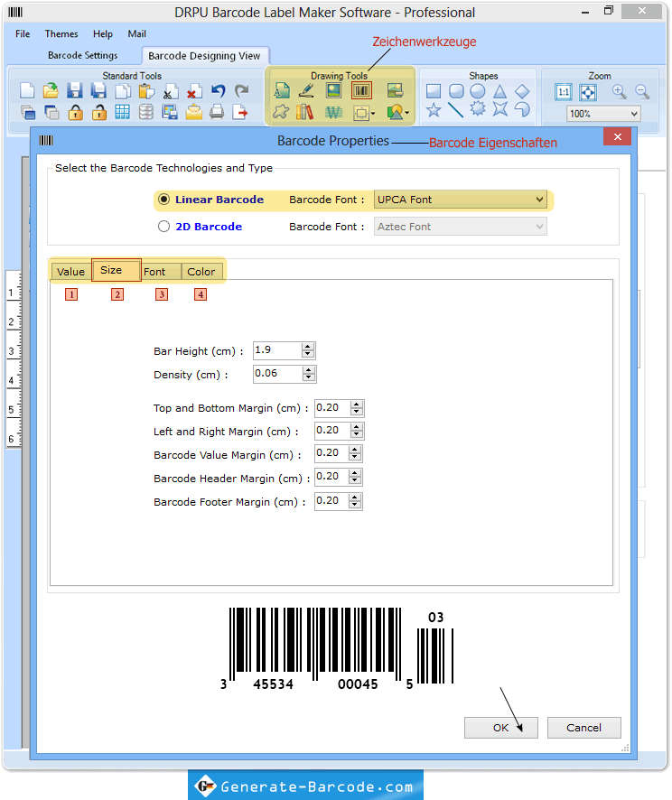Decrease Density with down arrow
This screenshot has width=672, height=800.
tap(308, 377)
